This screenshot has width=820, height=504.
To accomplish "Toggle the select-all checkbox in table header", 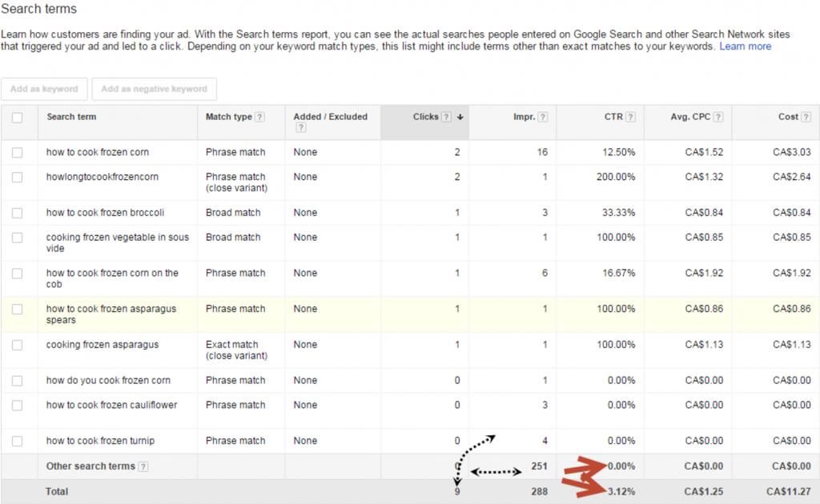I will point(18,118).
